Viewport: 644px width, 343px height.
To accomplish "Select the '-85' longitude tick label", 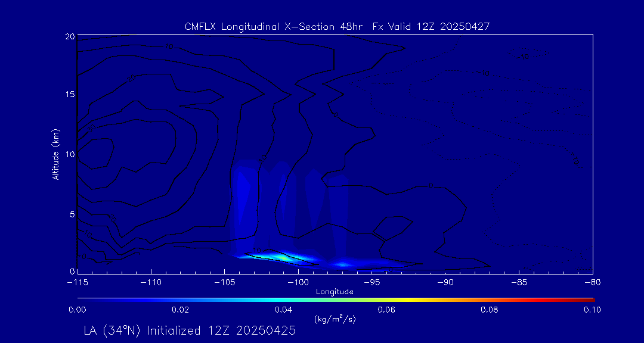I will tap(519, 283).
